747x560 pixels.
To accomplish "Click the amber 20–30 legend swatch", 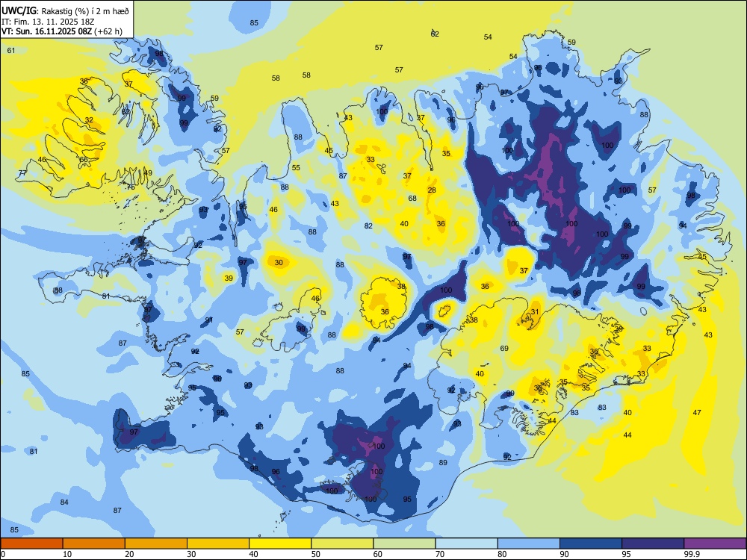I will click(156, 544).
